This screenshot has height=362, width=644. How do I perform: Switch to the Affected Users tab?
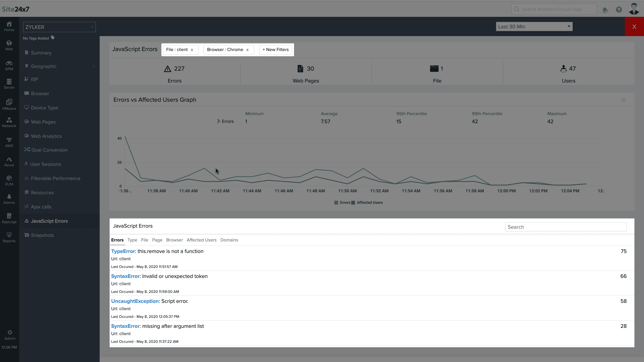[201, 240]
